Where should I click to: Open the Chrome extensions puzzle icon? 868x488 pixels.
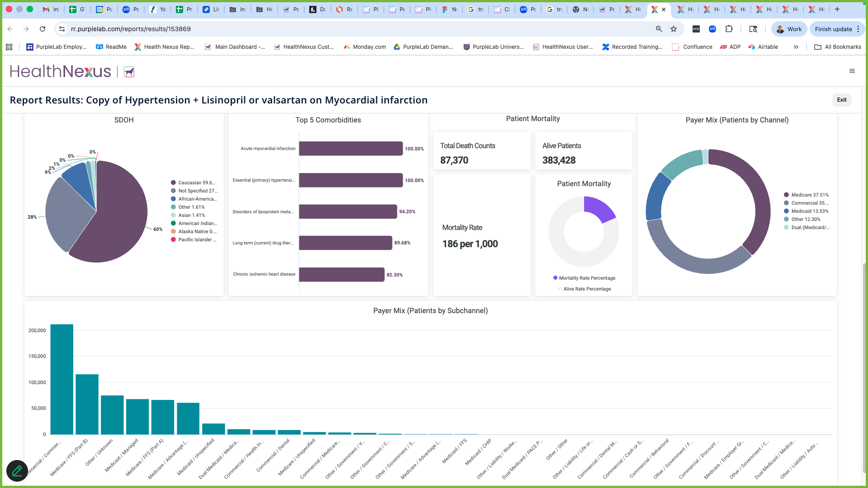pyautogui.click(x=729, y=29)
